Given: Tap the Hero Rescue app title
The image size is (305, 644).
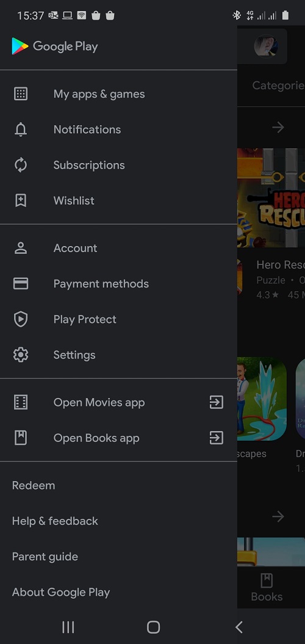Looking at the screenshot, I should pos(281,265).
